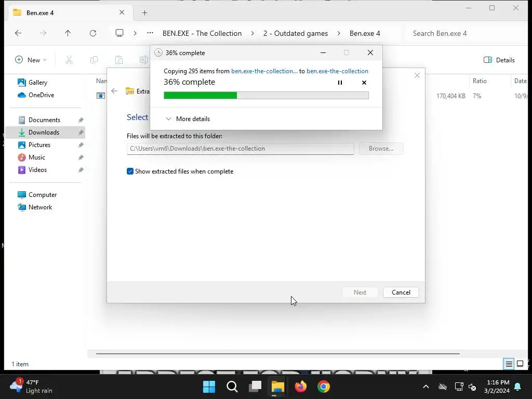Open the notification bell
Image resolution: width=532 pixels, height=399 pixels.
click(x=518, y=387)
